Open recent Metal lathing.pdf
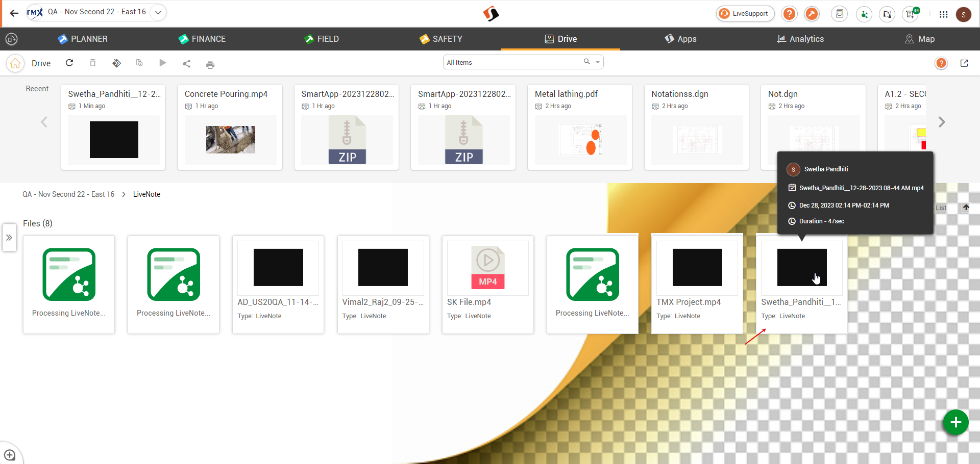This screenshot has width=980, height=464. [580, 127]
